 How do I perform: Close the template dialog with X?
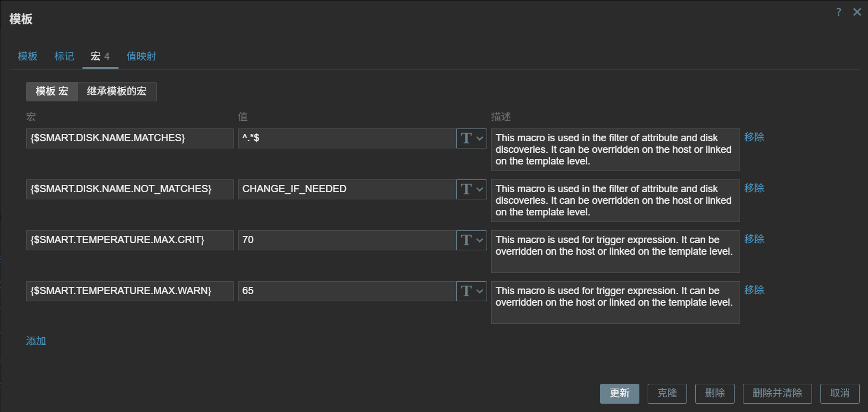(x=857, y=12)
